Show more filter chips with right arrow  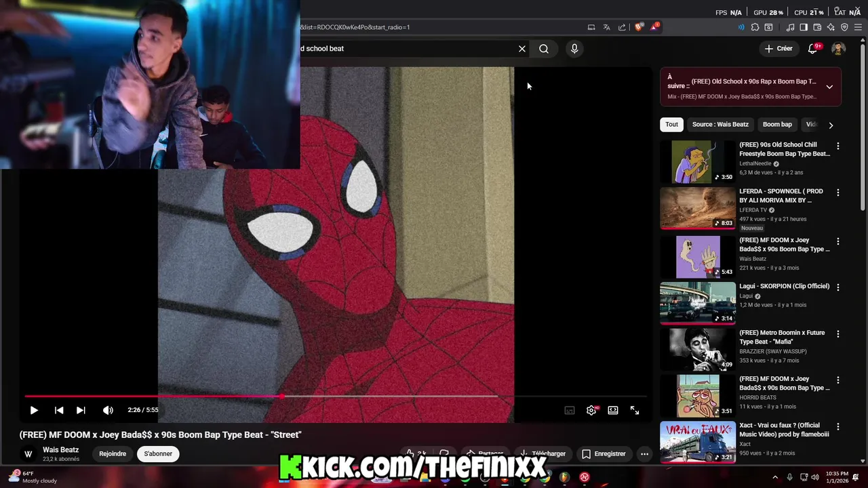pos(831,125)
